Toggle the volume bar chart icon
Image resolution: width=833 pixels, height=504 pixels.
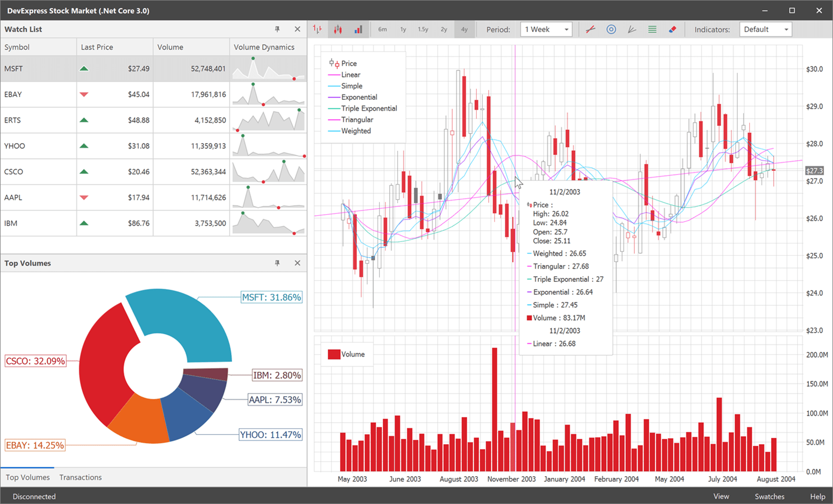pos(358,29)
